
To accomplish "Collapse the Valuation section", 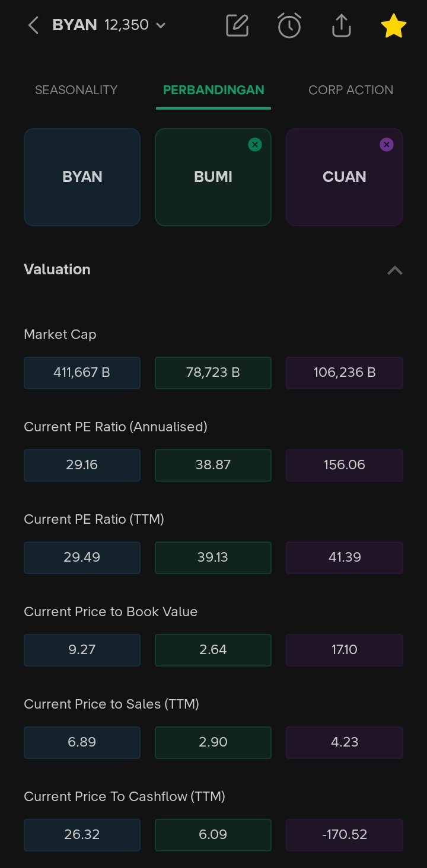I will coord(394,270).
